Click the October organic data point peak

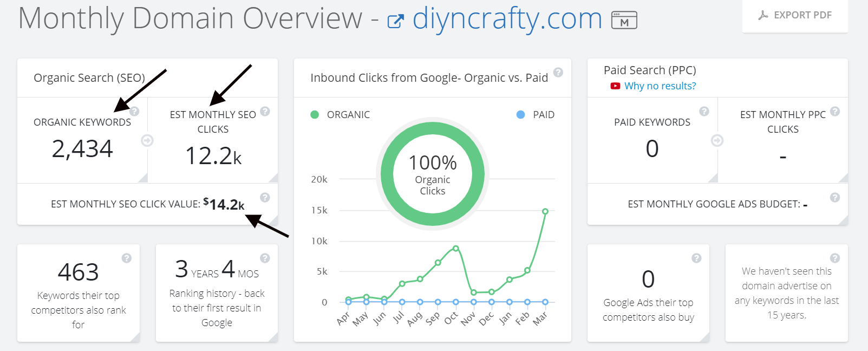[456, 249]
